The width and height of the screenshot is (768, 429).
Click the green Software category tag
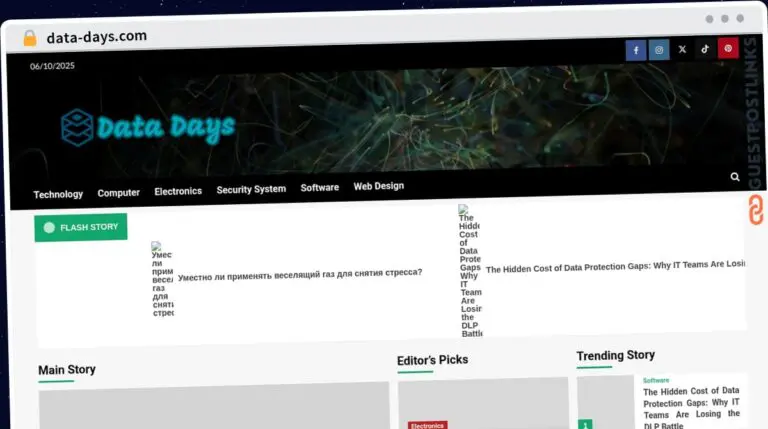[656, 381]
